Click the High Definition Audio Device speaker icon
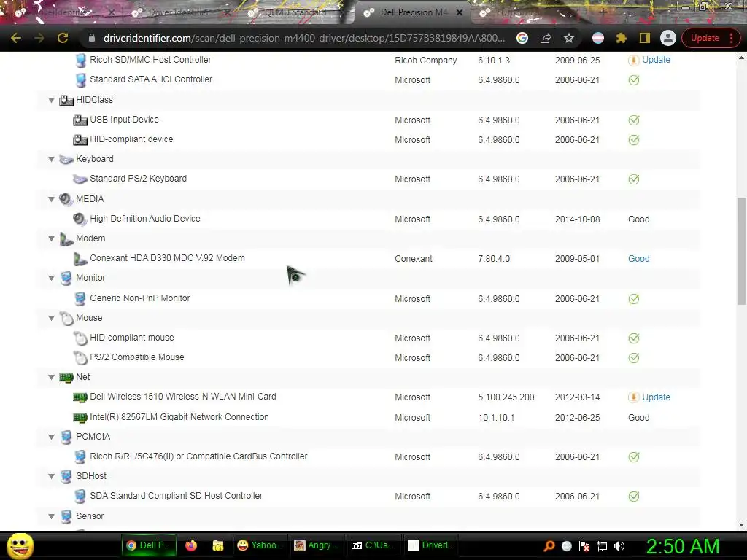 tap(80, 219)
